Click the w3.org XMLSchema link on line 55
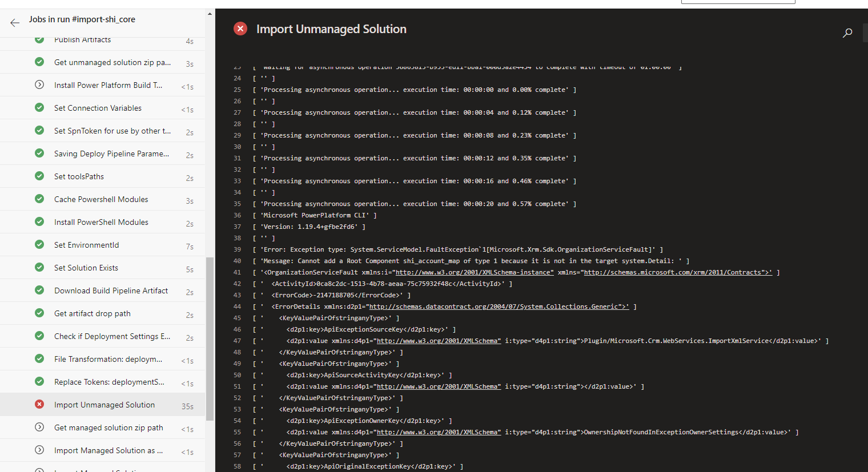This screenshot has height=472, width=868. point(438,432)
